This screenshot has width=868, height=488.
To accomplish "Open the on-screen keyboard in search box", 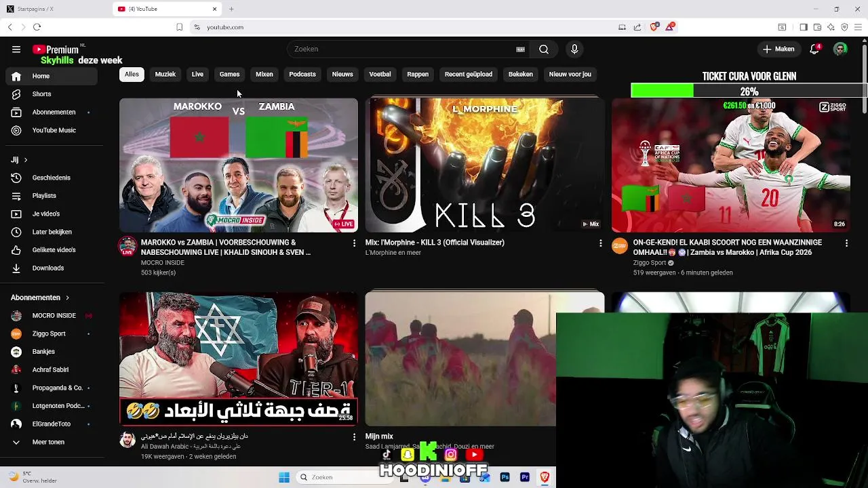I will 520,49.
